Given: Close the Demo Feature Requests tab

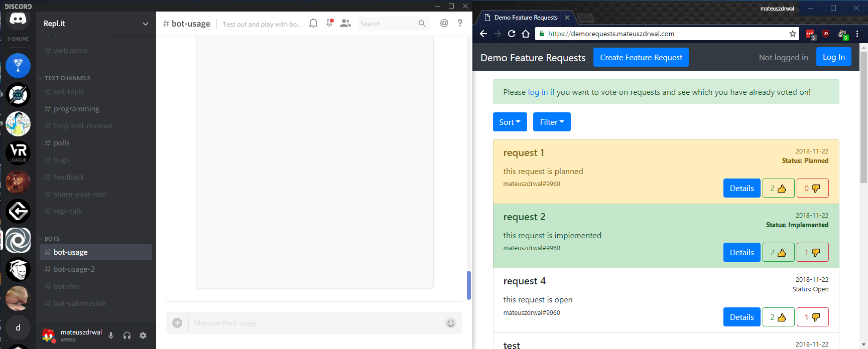Looking at the screenshot, I should click(x=567, y=18).
